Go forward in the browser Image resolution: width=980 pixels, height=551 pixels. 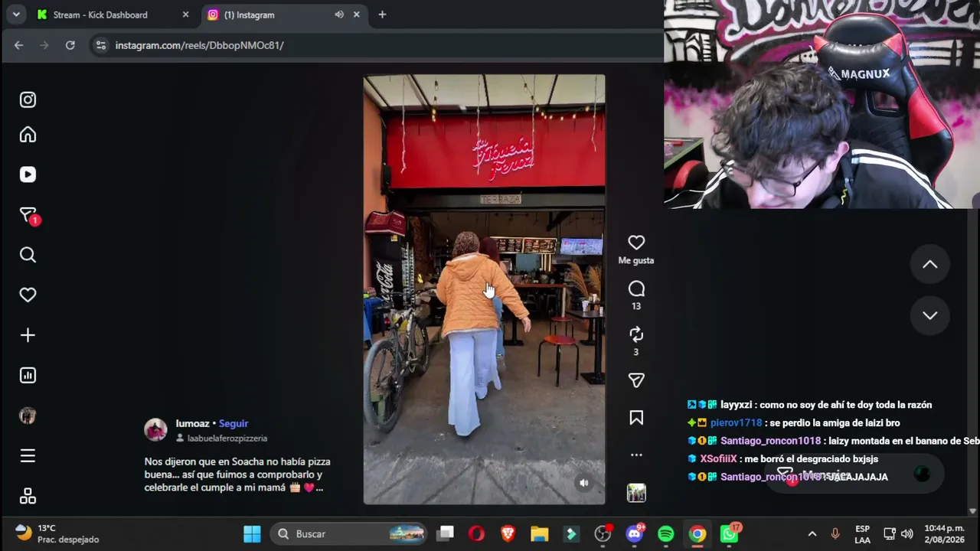pos(44,45)
